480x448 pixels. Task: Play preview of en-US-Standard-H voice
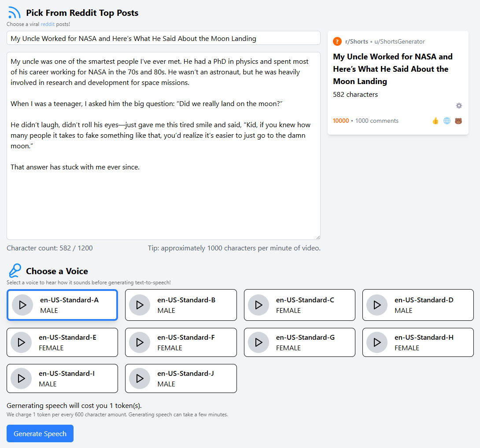click(x=377, y=342)
